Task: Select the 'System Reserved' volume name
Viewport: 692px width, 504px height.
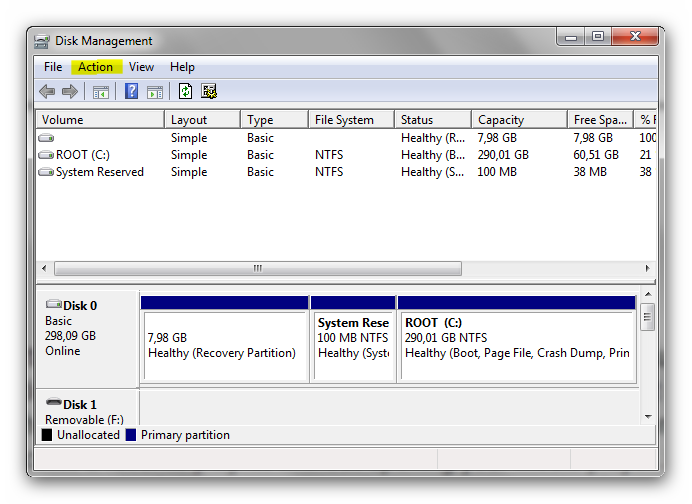Action: pos(100,172)
